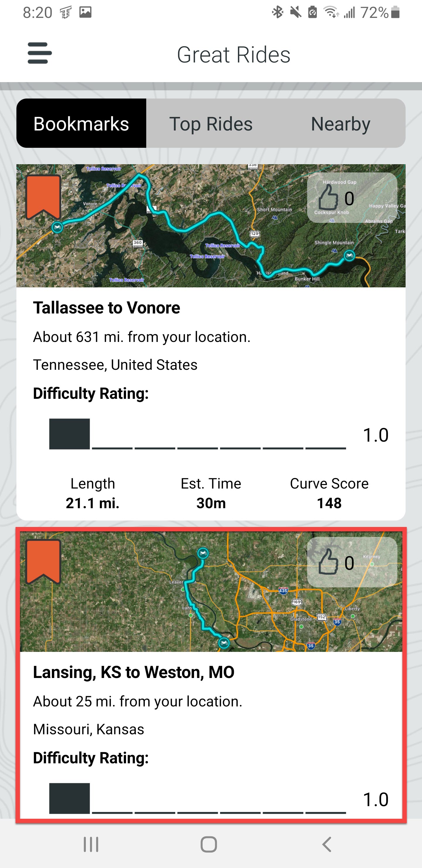Tap the Curve Score 148 value

[x=329, y=503]
